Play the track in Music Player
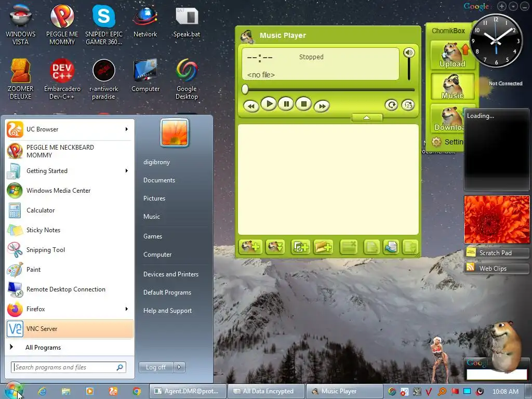 269,104
